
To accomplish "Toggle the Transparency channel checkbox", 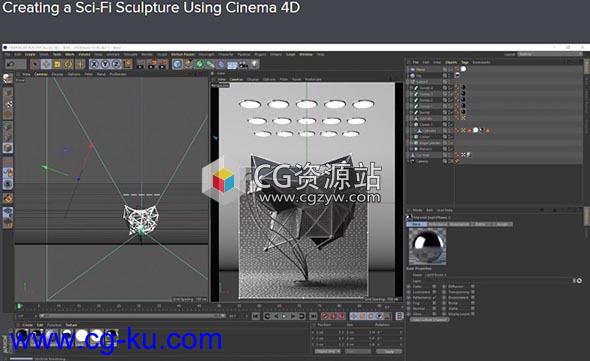I will click(x=473, y=292).
